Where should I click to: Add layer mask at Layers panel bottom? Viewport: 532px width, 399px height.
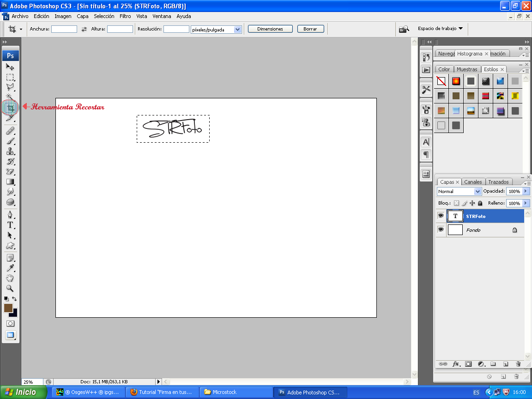[x=468, y=364]
